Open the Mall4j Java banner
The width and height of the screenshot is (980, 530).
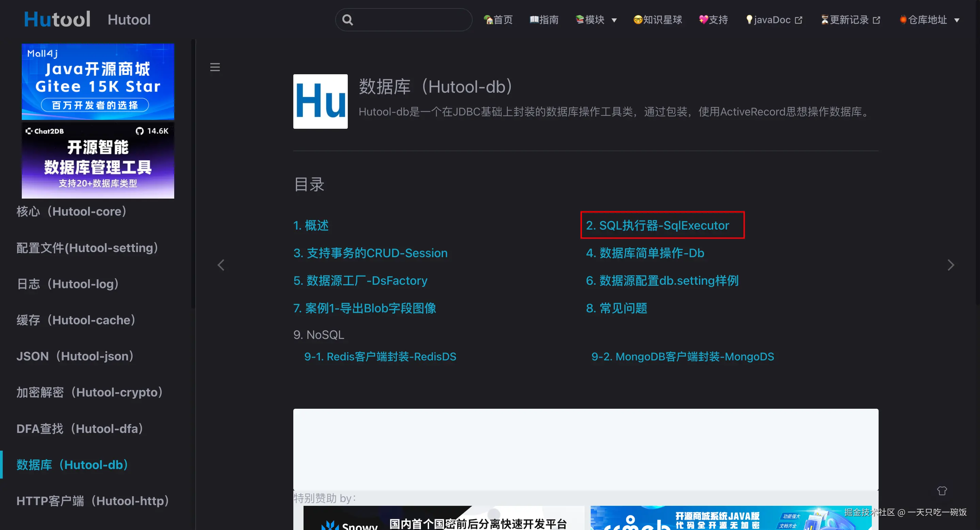(x=98, y=81)
